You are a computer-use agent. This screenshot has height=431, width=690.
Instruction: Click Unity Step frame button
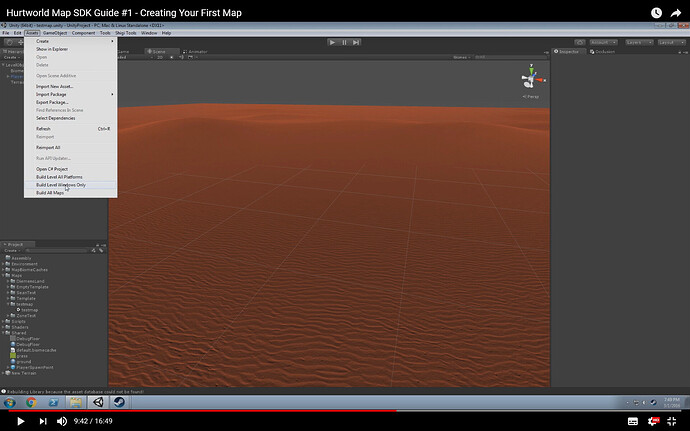[356, 42]
